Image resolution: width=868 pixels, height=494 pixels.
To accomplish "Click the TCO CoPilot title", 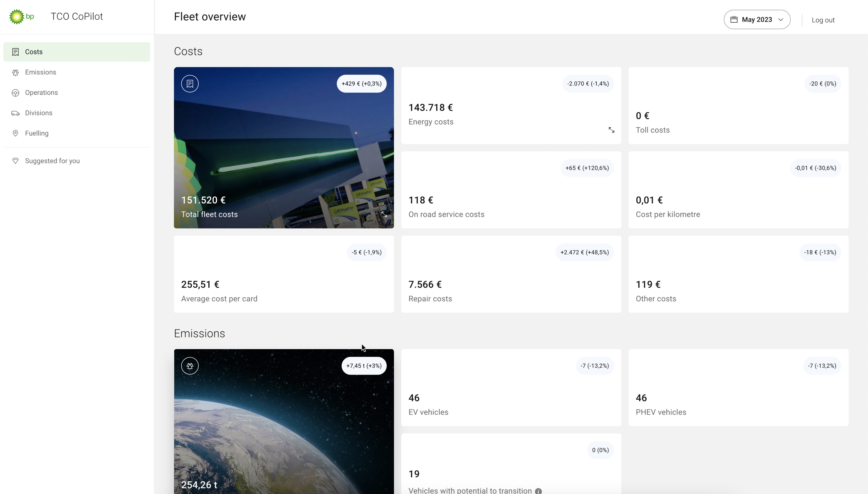I will (77, 17).
